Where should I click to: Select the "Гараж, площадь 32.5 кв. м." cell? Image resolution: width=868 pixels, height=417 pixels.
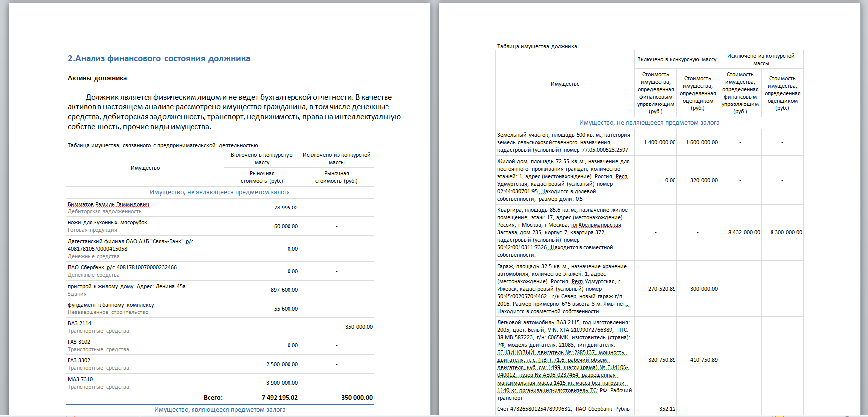562,289
